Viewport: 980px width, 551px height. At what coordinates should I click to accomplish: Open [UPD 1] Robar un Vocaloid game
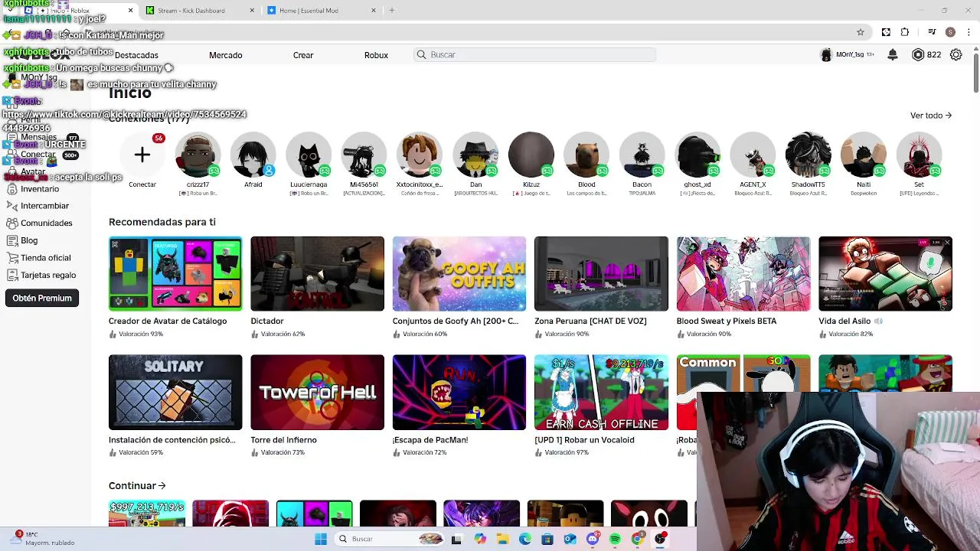click(601, 393)
